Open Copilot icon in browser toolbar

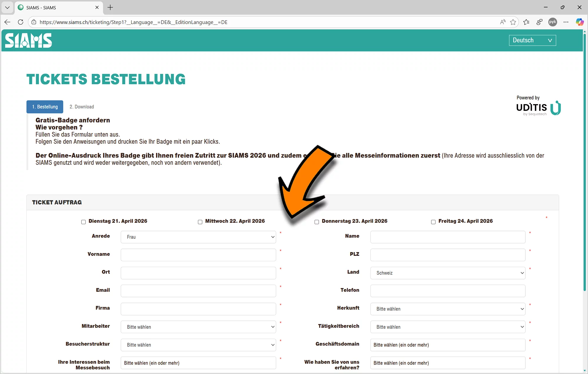coord(579,22)
